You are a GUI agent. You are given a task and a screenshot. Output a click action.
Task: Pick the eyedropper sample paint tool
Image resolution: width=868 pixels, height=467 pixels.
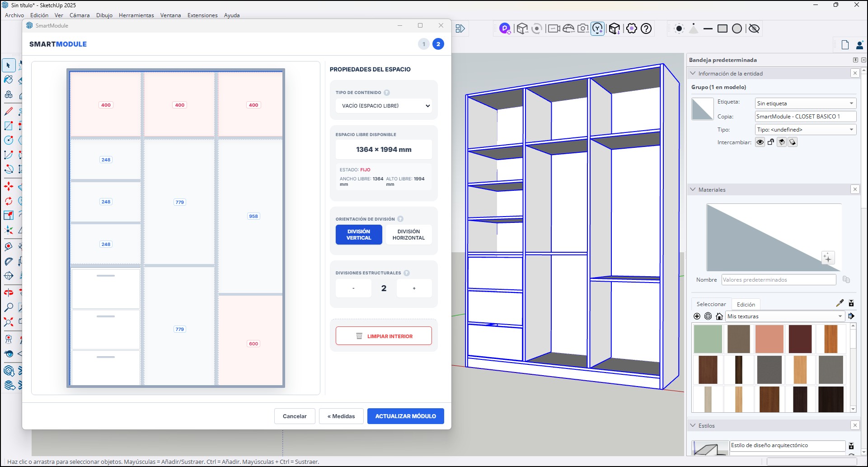coord(840,303)
